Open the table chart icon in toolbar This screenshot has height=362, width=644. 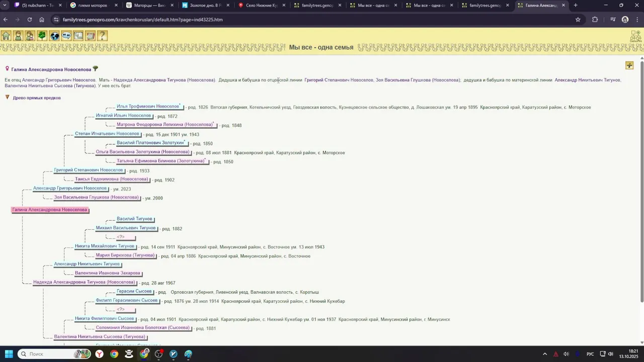pos(78,36)
